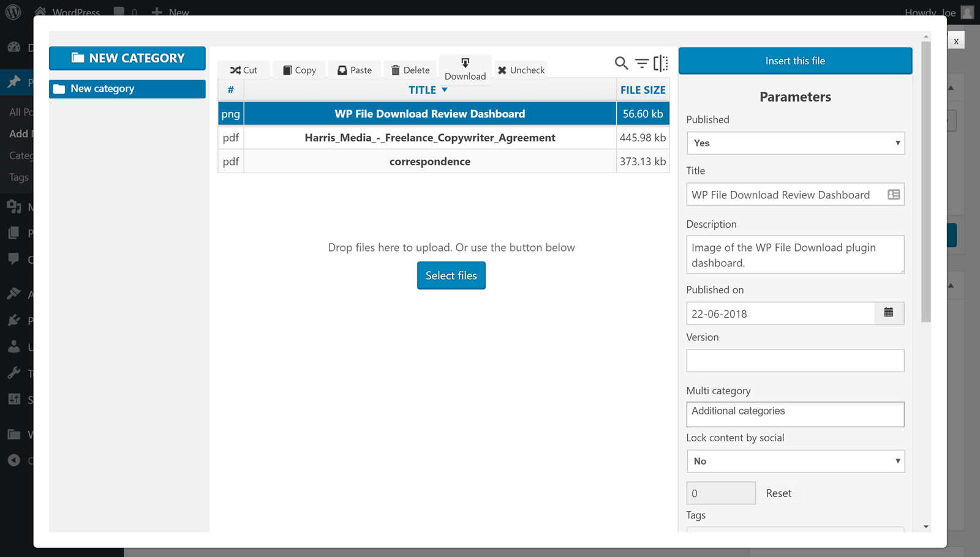Cut the selected file
The width and height of the screenshot is (980, 557).
point(244,70)
